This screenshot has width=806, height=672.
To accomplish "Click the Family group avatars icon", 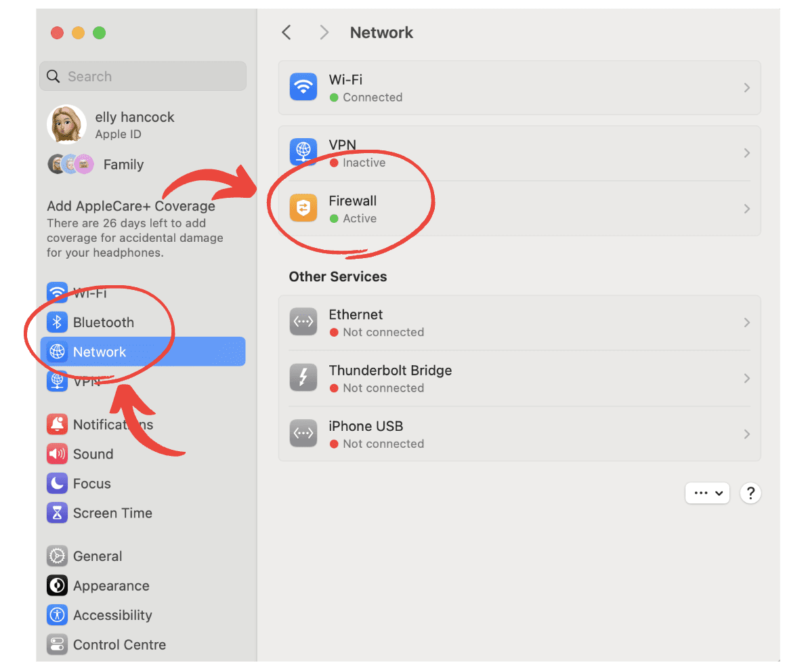I will 71,164.
